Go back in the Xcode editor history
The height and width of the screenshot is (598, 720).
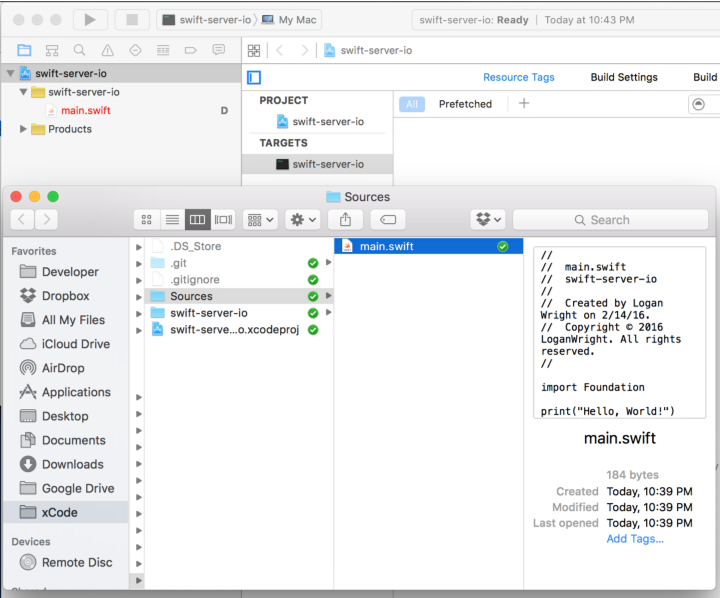point(280,51)
